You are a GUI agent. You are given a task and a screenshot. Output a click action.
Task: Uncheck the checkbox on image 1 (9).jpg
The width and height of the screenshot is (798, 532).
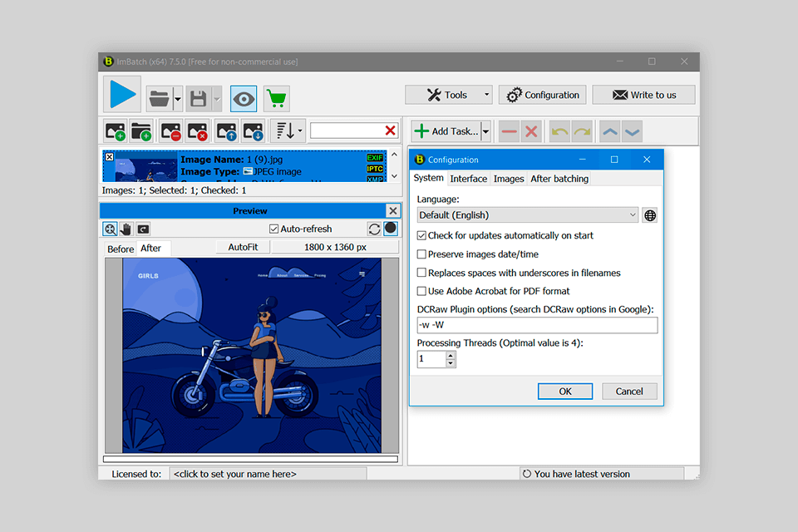coord(110,157)
